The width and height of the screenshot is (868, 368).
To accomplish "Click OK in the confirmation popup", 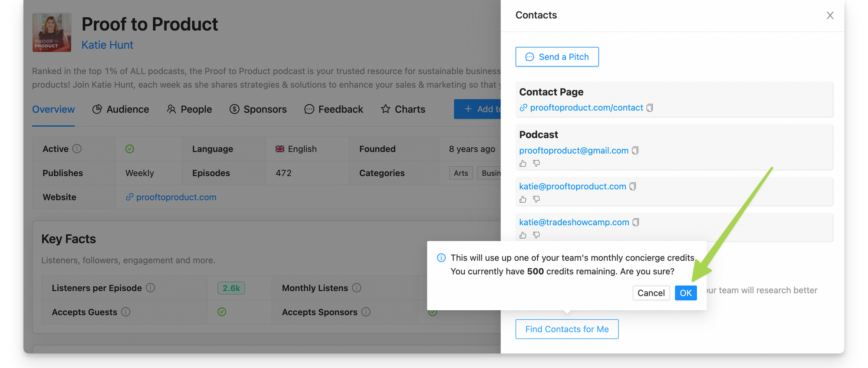I will pos(686,293).
